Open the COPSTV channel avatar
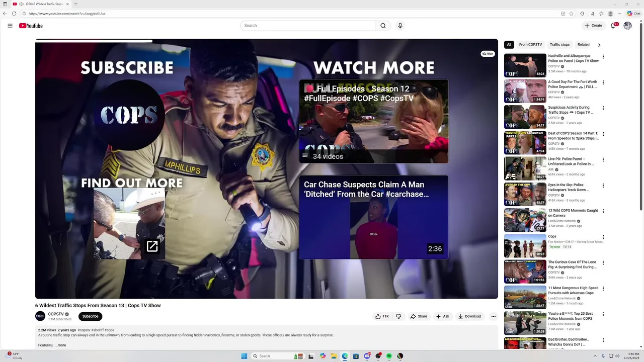The width and height of the screenshot is (644, 362). click(x=40, y=316)
